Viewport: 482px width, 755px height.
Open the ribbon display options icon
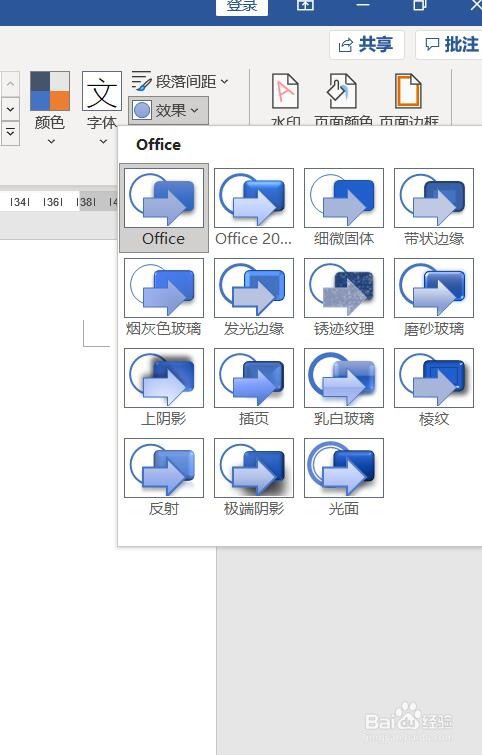pyautogui.click(x=305, y=5)
